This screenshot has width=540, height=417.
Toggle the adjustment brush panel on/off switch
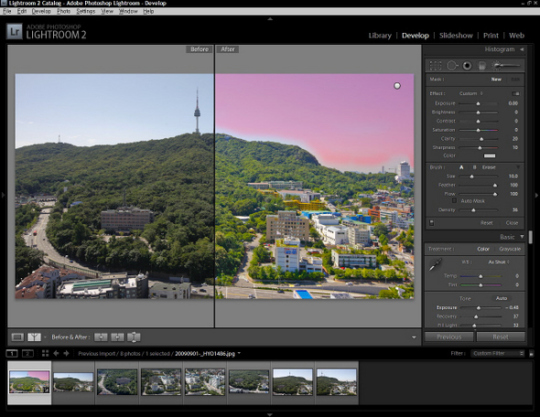pyautogui.click(x=432, y=223)
